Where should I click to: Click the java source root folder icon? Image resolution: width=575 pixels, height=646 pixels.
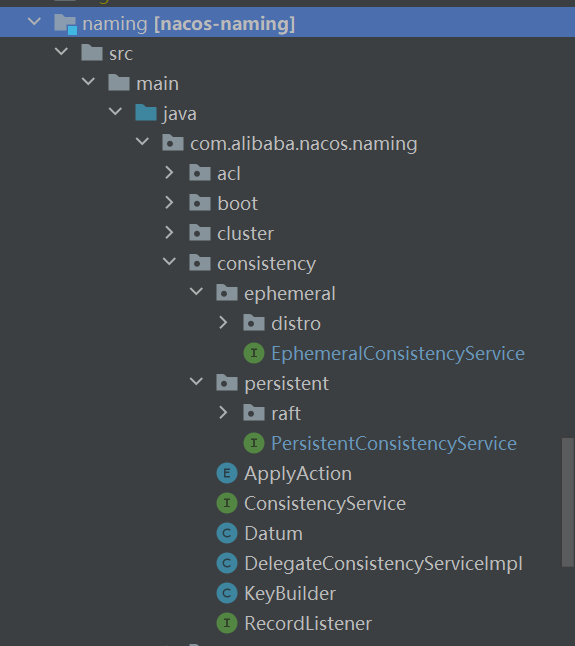pos(146,113)
